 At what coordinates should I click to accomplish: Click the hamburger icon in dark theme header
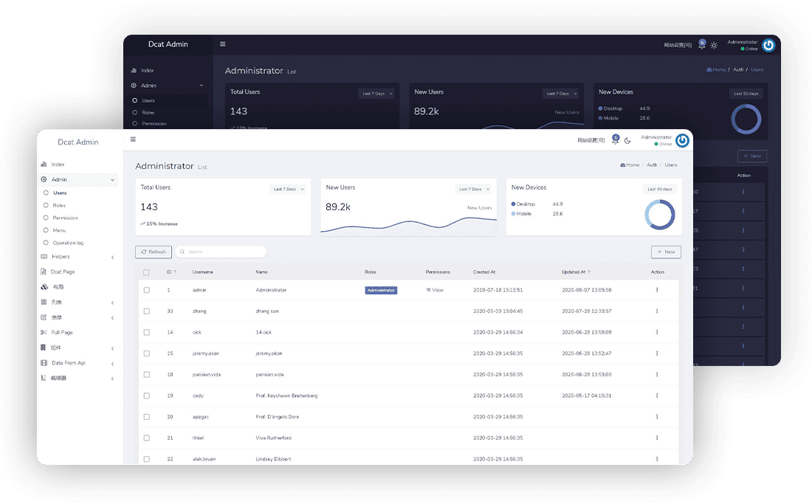click(223, 44)
